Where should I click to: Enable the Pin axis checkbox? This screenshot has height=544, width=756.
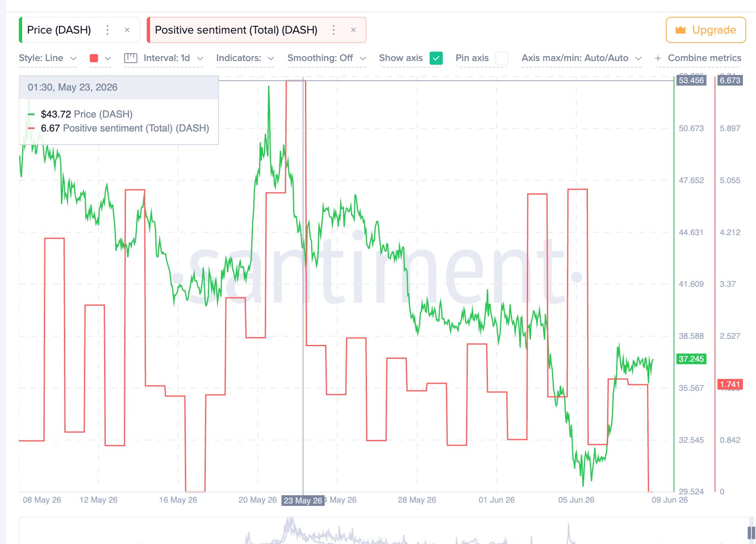[x=502, y=58]
